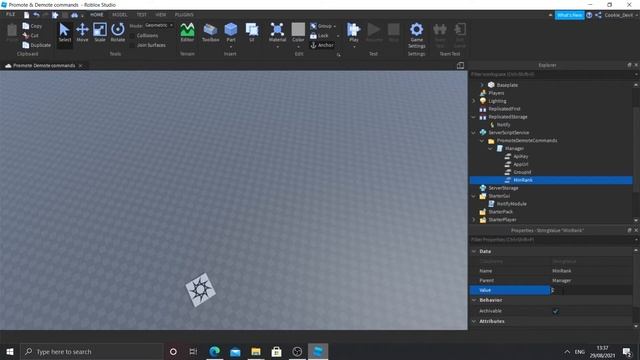Choose the Select tool in the ribbon
The height and width of the screenshot is (360, 640).
click(x=64, y=32)
